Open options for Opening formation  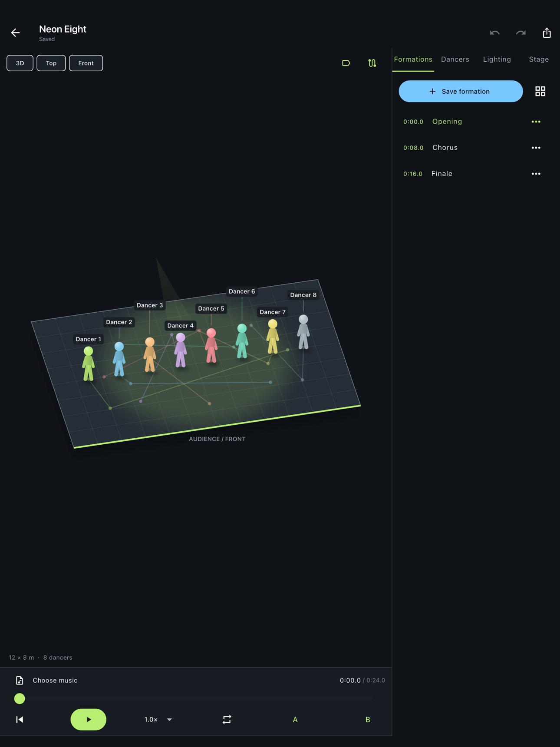536,122
